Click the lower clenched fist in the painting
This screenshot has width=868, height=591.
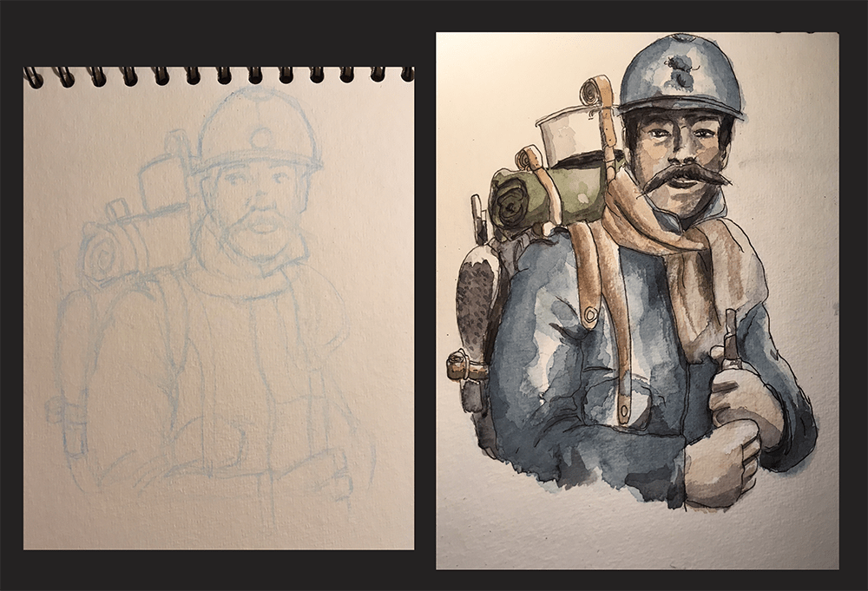pyautogui.click(x=719, y=464)
